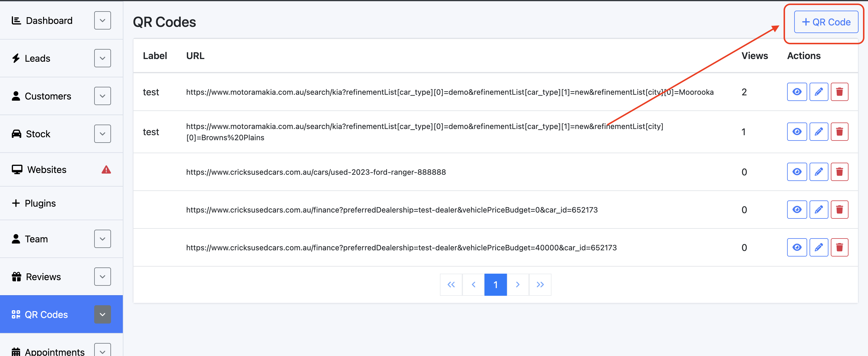Expand the Stock submenu chevron
The width and height of the screenshot is (868, 356).
(102, 134)
